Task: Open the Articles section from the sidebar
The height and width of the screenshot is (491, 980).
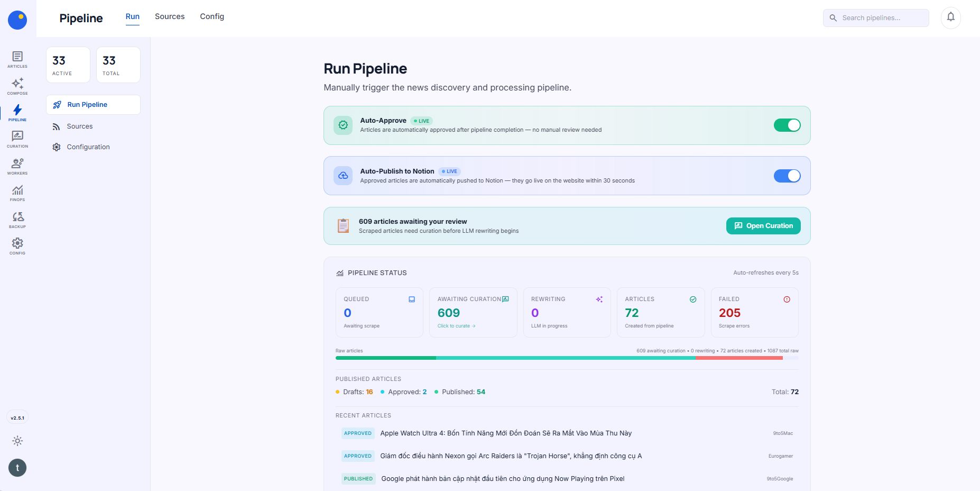Action: click(17, 59)
